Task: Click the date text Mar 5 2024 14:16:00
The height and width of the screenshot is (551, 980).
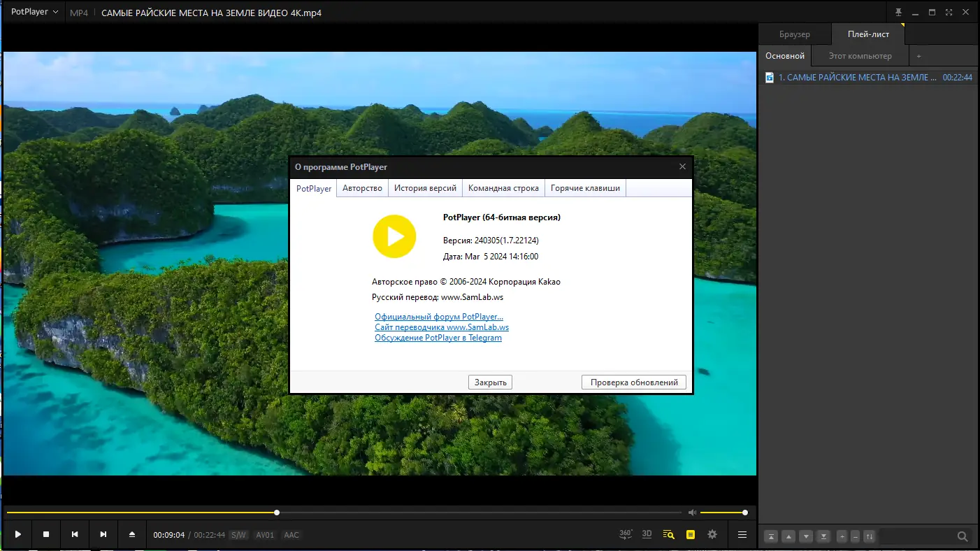Action: 501,257
